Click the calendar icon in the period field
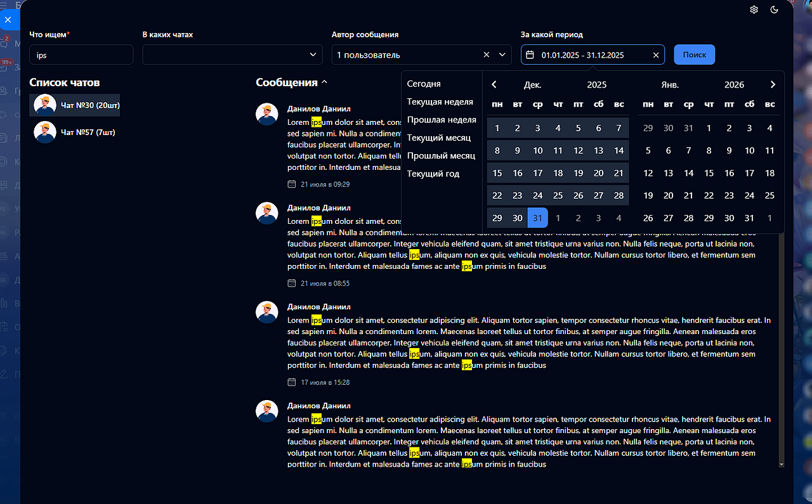Viewport: 812px width, 504px height. 530,55
